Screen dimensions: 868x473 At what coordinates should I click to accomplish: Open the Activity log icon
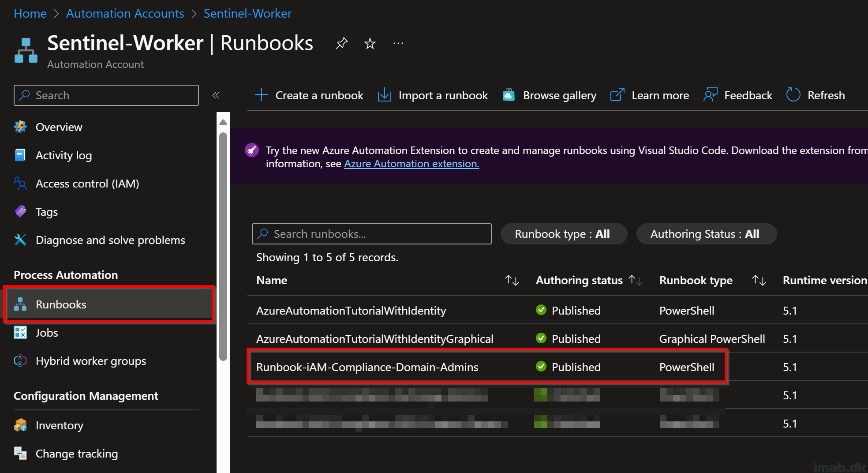tap(20, 155)
